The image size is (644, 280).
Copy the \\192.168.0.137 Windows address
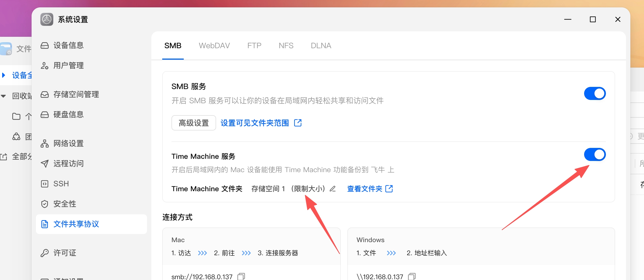tap(412, 276)
